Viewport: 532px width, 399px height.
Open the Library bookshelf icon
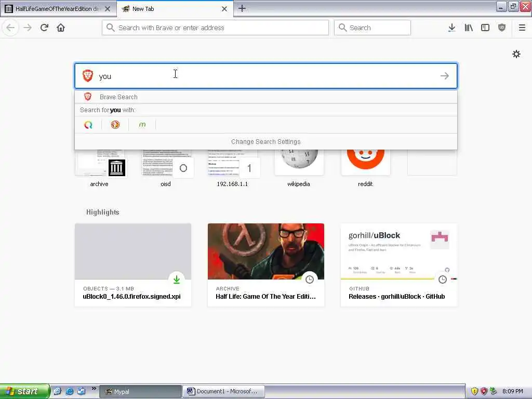469,28
